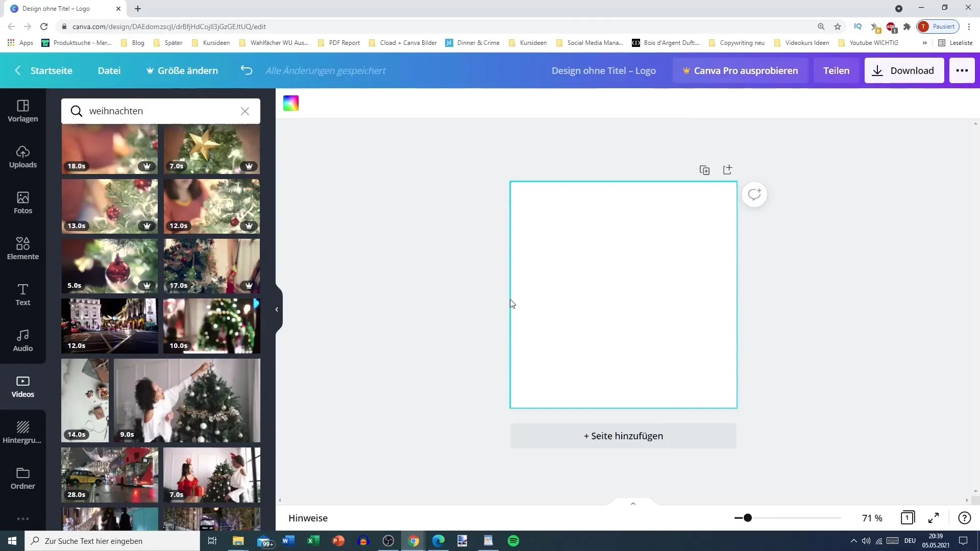Click the duplicate page icon
The image size is (980, 551).
click(x=705, y=170)
